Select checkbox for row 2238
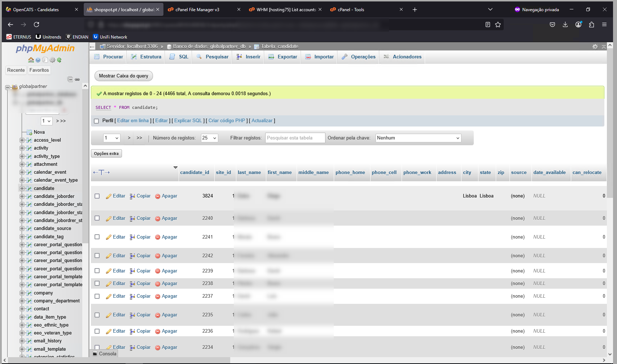This screenshot has height=364, width=617. point(97,284)
